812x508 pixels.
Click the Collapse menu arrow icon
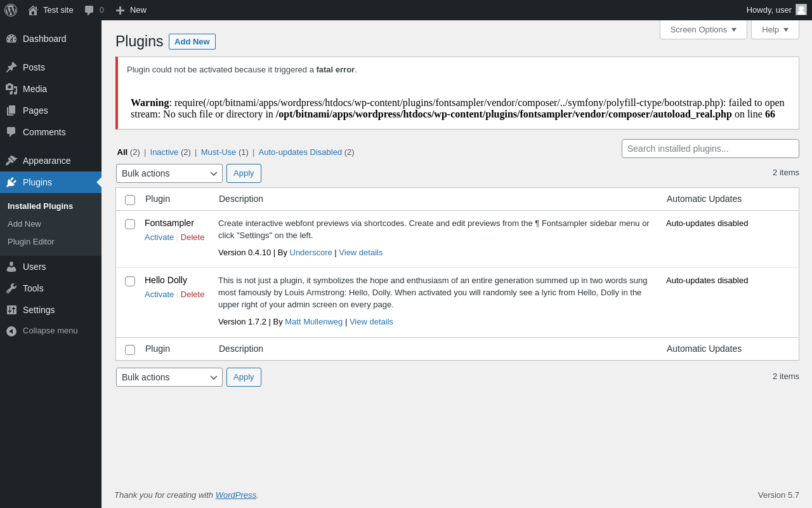coord(11,331)
